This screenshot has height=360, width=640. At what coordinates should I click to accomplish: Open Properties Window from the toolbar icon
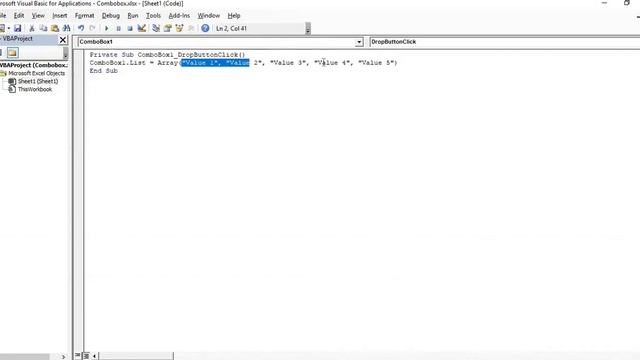(x=167, y=28)
